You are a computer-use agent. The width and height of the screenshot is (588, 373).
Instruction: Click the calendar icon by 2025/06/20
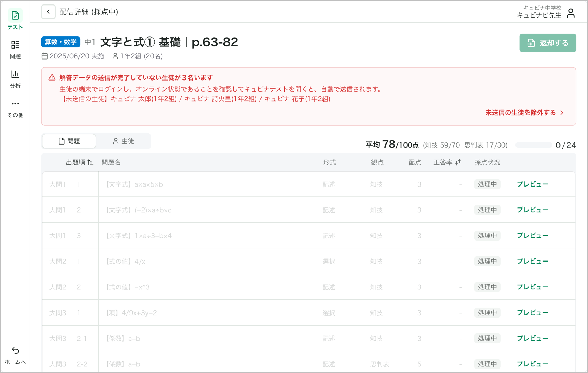pyautogui.click(x=45, y=56)
